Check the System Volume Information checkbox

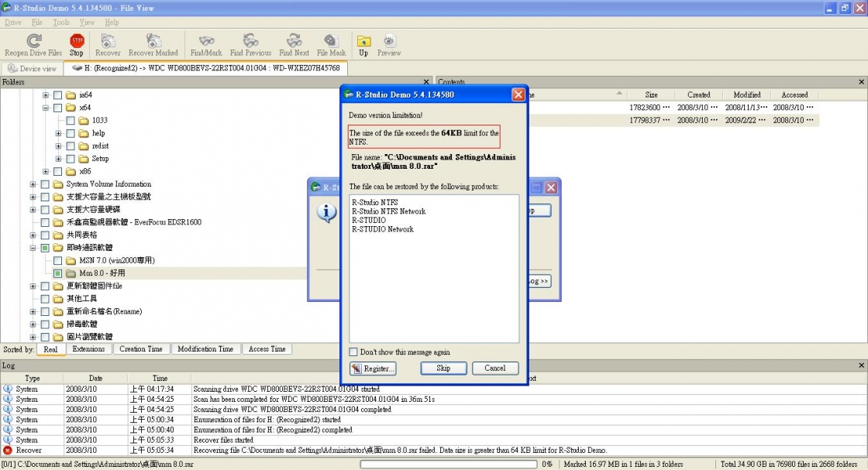[45, 184]
